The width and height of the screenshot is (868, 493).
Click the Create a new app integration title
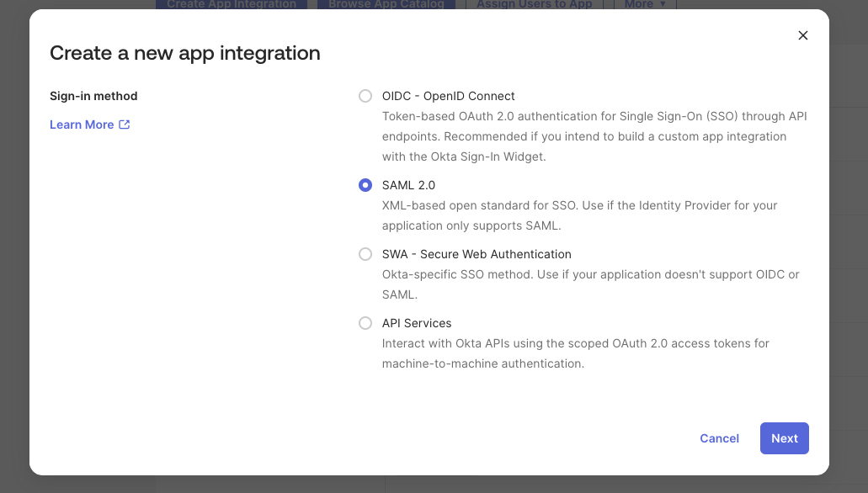pos(185,53)
